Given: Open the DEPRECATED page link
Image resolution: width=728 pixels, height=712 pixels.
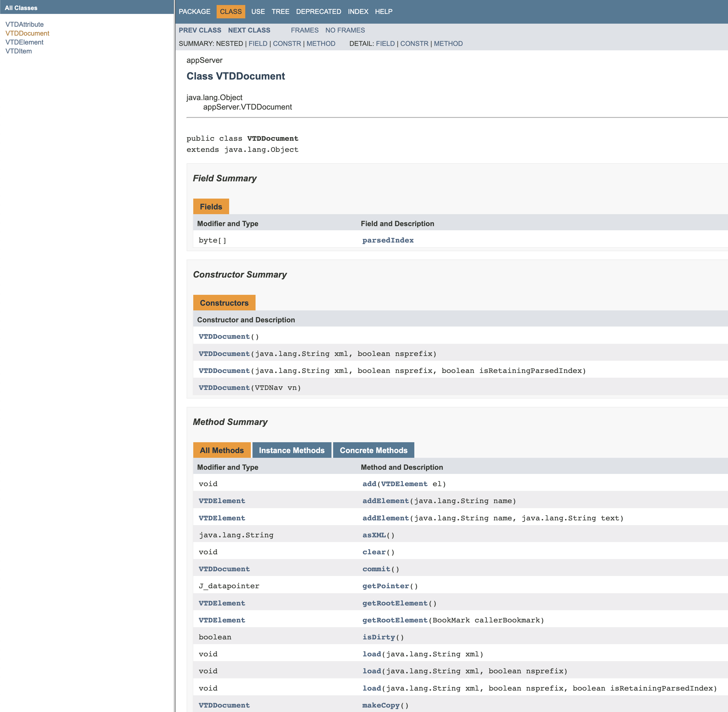Looking at the screenshot, I should click(x=318, y=12).
